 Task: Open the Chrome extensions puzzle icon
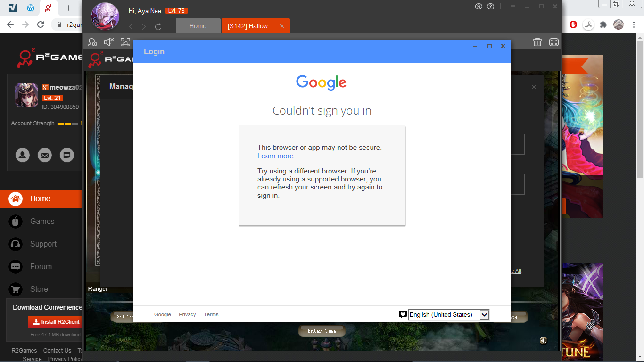click(603, 25)
